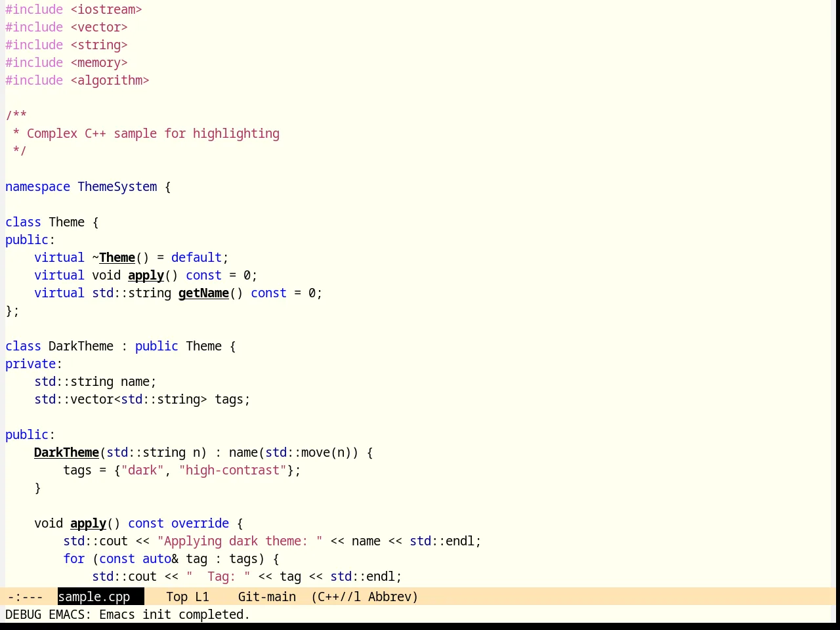Click the '~Theme' destructor name
The width and height of the screenshot is (840, 630).
(114, 257)
